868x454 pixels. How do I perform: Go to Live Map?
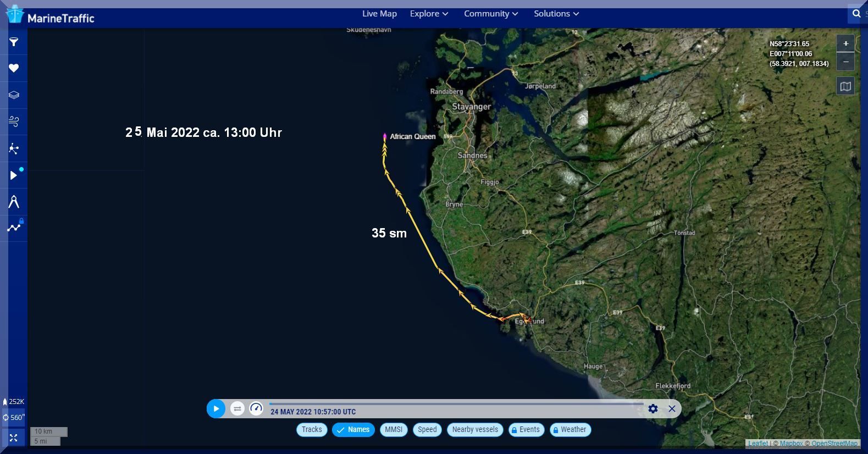coord(379,14)
